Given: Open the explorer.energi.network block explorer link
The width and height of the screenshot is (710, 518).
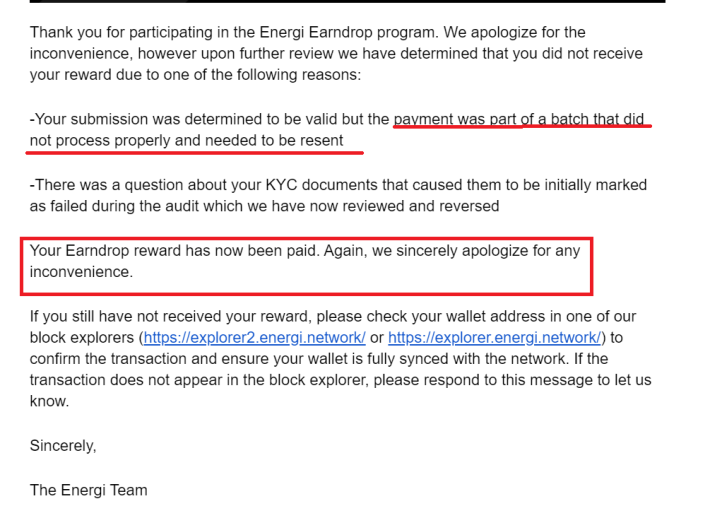Looking at the screenshot, I should coord(494,338).
